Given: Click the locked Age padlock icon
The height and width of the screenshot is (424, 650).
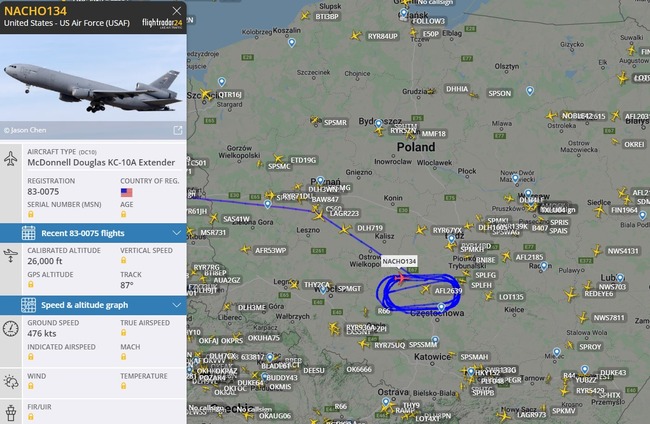Looking at the screenshot, I should (124, 214).
